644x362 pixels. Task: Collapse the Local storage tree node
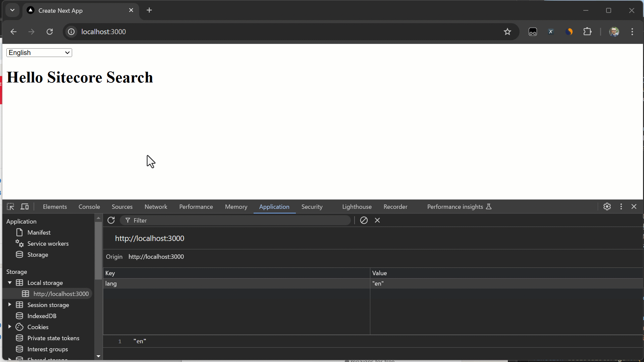10,283
